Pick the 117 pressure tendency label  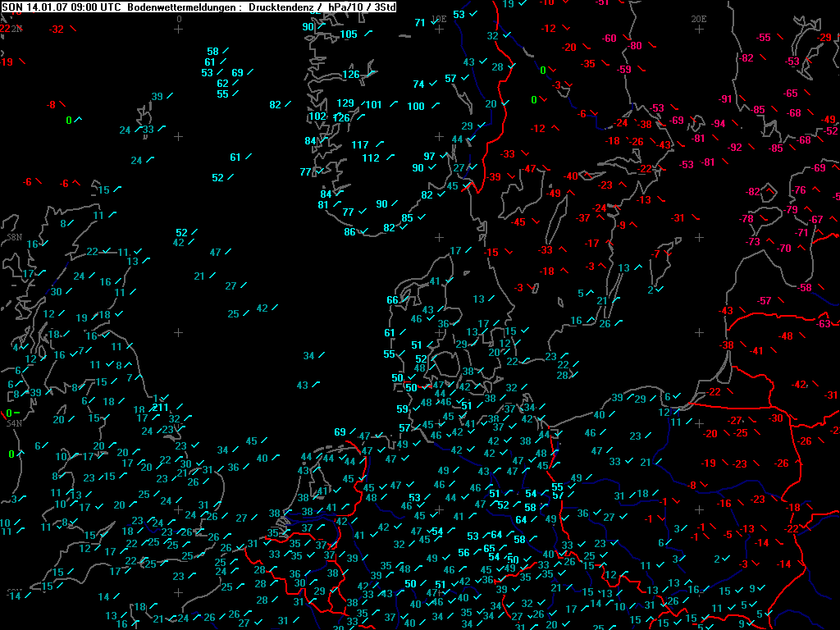(360, 145)
